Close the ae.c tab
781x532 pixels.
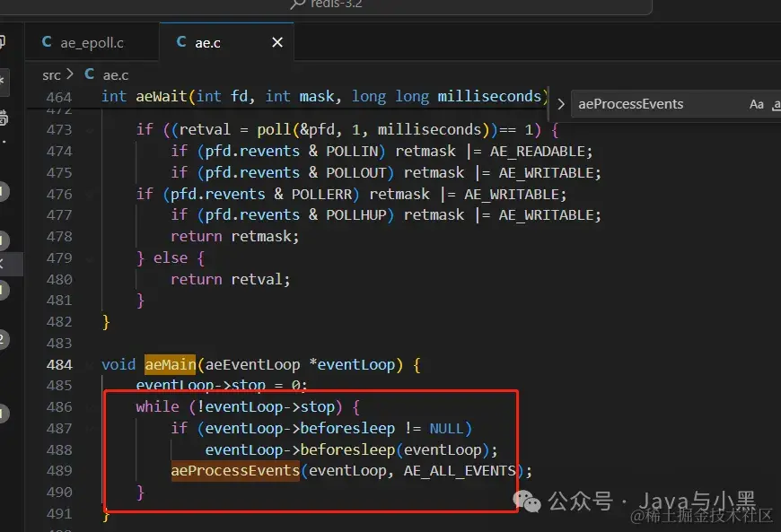[277, 43]
